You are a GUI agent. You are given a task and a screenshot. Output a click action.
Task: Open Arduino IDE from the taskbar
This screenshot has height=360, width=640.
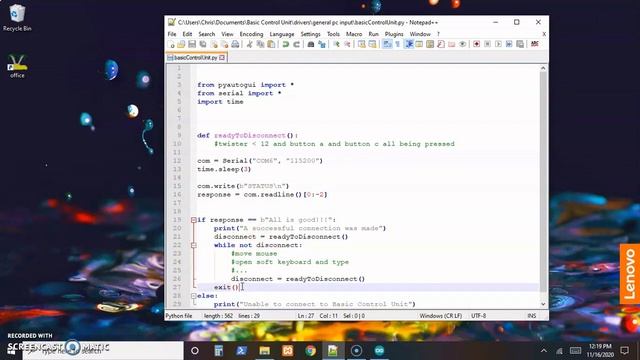tap(379, 351)
